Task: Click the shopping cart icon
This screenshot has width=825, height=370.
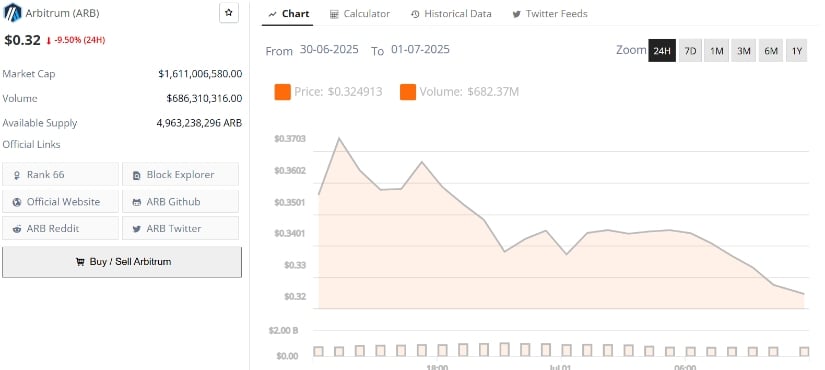Action: click(80, 262)
